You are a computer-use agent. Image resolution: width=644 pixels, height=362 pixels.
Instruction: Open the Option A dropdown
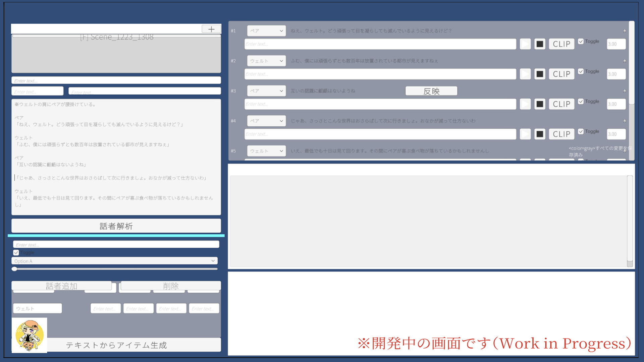point(114,261)
